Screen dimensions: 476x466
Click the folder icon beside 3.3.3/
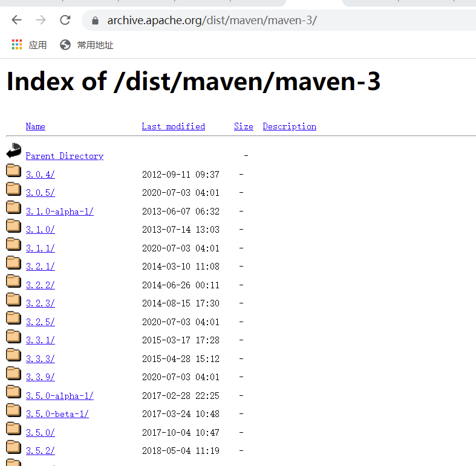coord(14,355)
